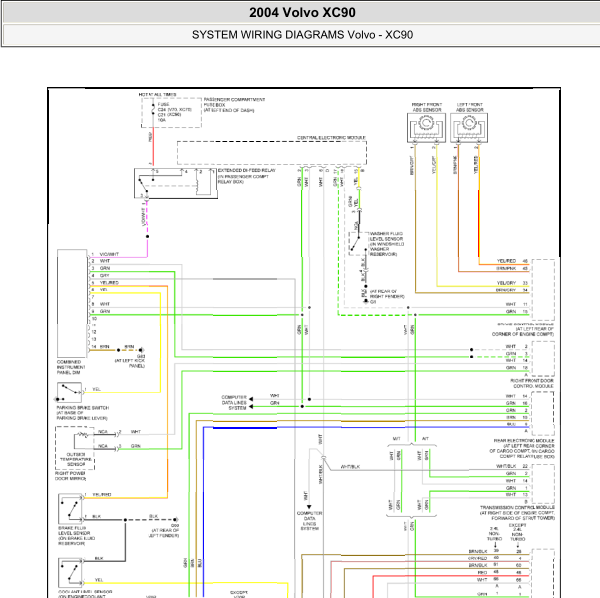Click the 'COMBINED INSTRUMENT PANEL DIM' label

(x=71, y=367)
